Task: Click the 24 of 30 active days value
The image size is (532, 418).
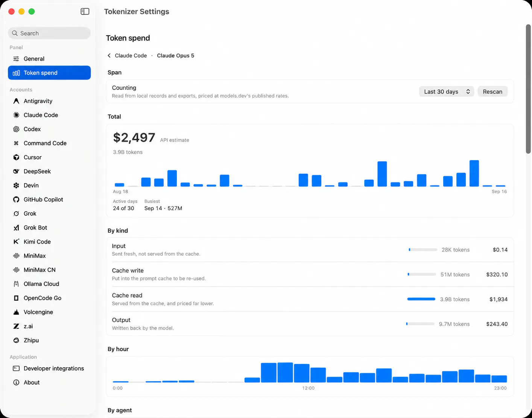Action: point(123,208)
